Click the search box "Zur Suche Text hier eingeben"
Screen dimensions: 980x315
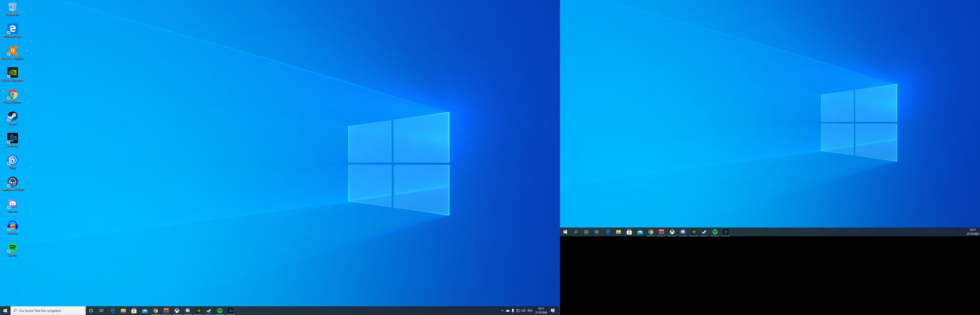click(x=48, y=311)
